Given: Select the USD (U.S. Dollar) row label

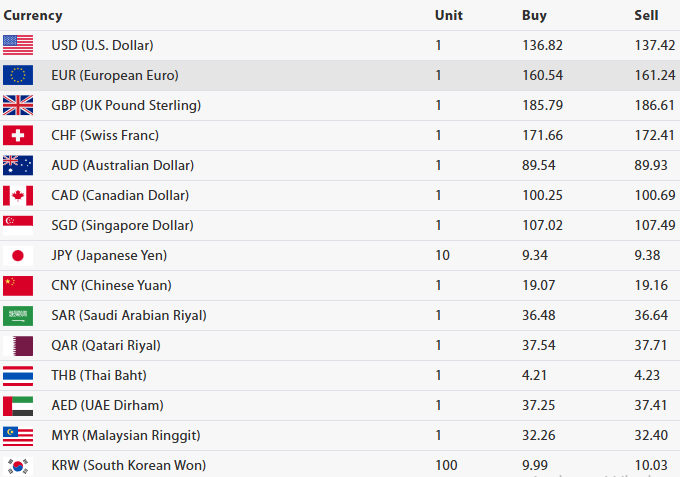Looking at the screenshot, I should [102, 45].
